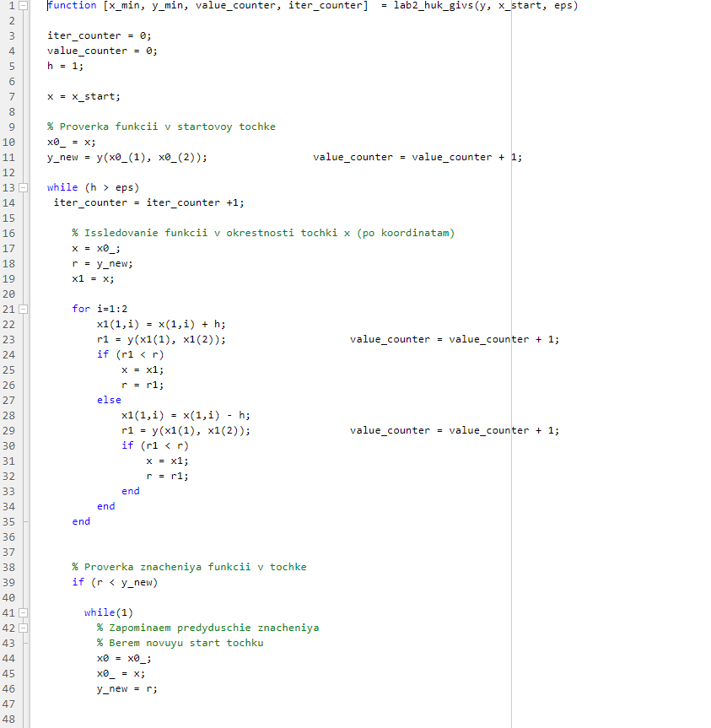Click comment 'Proverka znacheniya funkcii v tochke'
The height and width of the screenshot is (728, 711).
click(x=190, y=568)
